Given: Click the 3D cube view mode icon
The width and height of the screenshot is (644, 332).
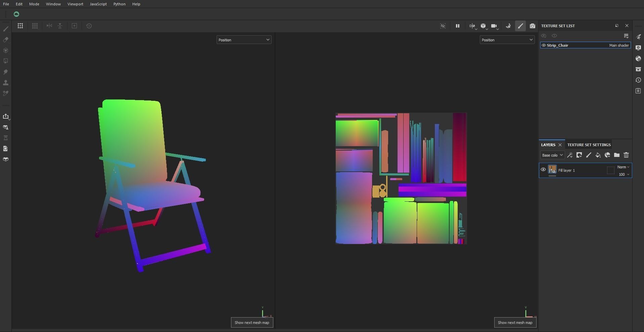Looking at the screenshot, I should (x=484, y=26).
